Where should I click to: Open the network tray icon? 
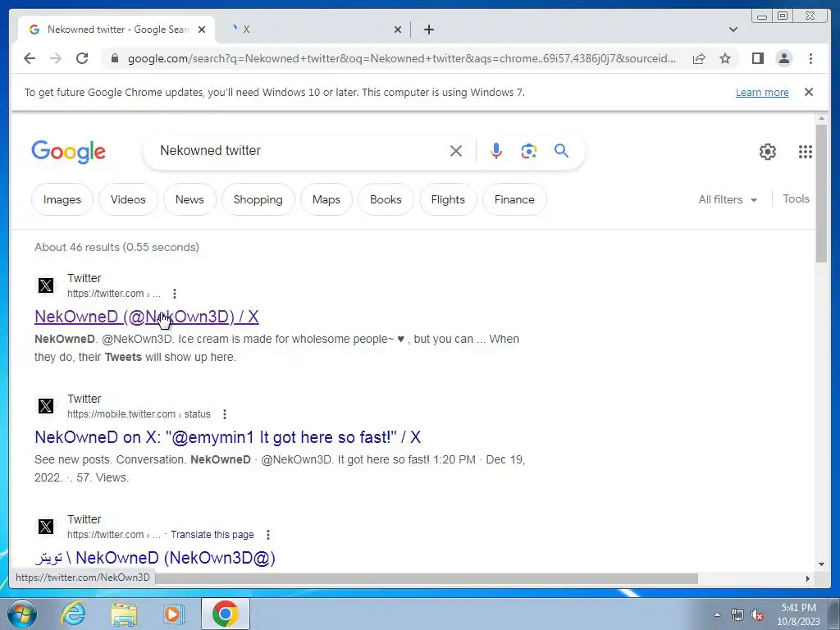coord(737,615)
